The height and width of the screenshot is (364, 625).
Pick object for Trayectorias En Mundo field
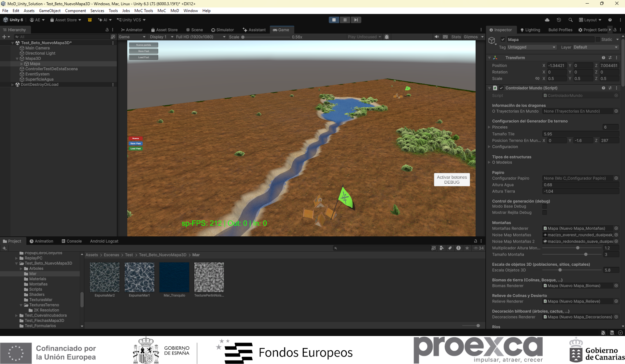pos(616,111)
